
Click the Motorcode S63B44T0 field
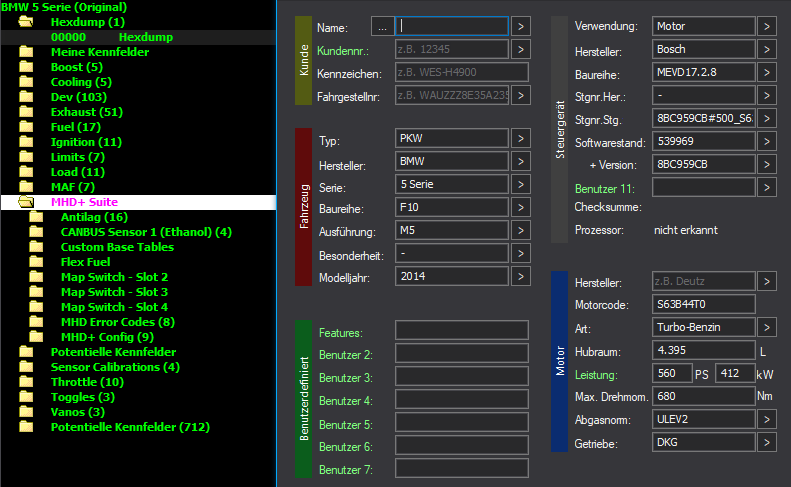pos(703,304)
